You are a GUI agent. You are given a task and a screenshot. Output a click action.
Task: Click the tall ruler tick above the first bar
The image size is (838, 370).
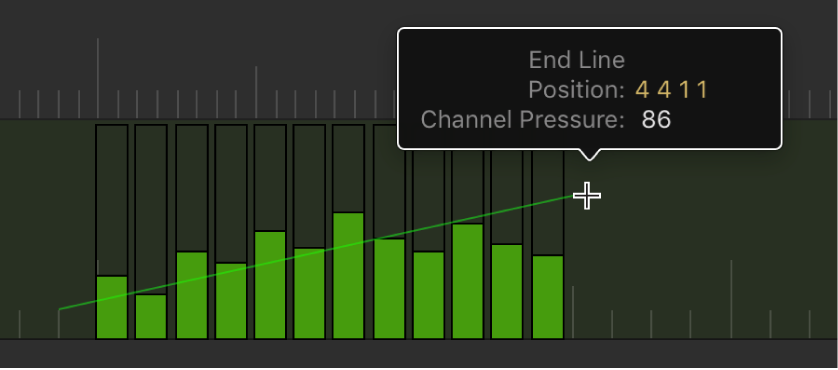click(97, 78)
